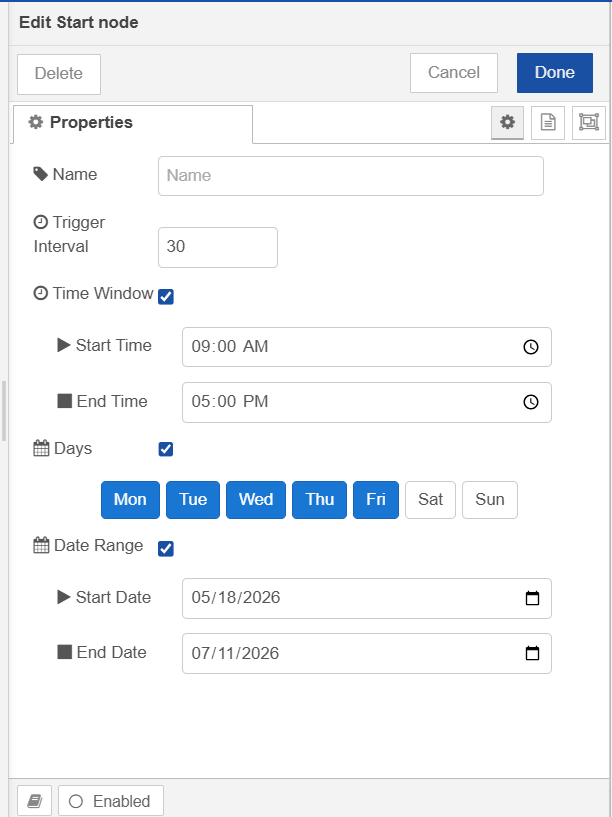Cancel editing the Start node

pyautogui.click(x=454, y=72)
